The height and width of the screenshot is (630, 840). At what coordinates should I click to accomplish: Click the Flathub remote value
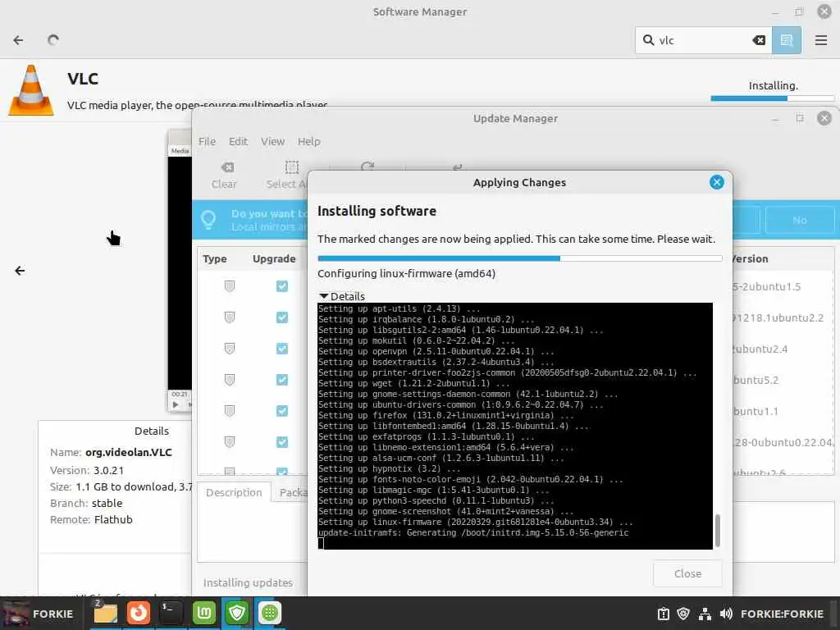(113, 519)
